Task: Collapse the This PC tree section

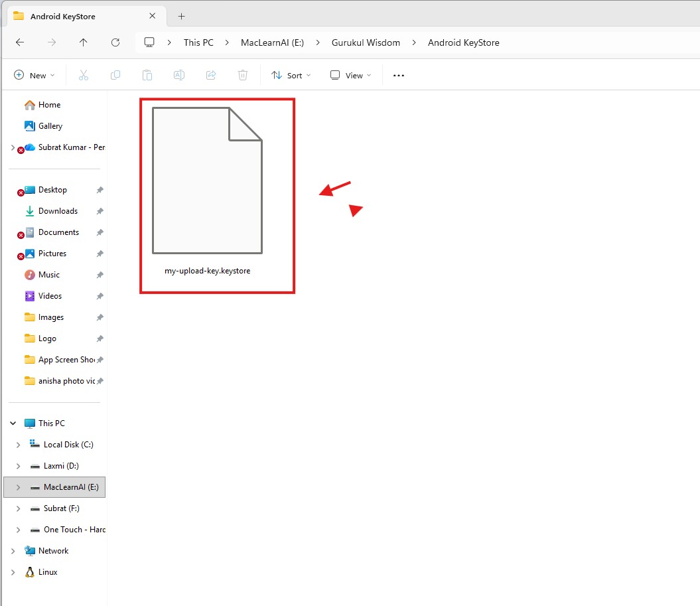Action: pos(13,423)
